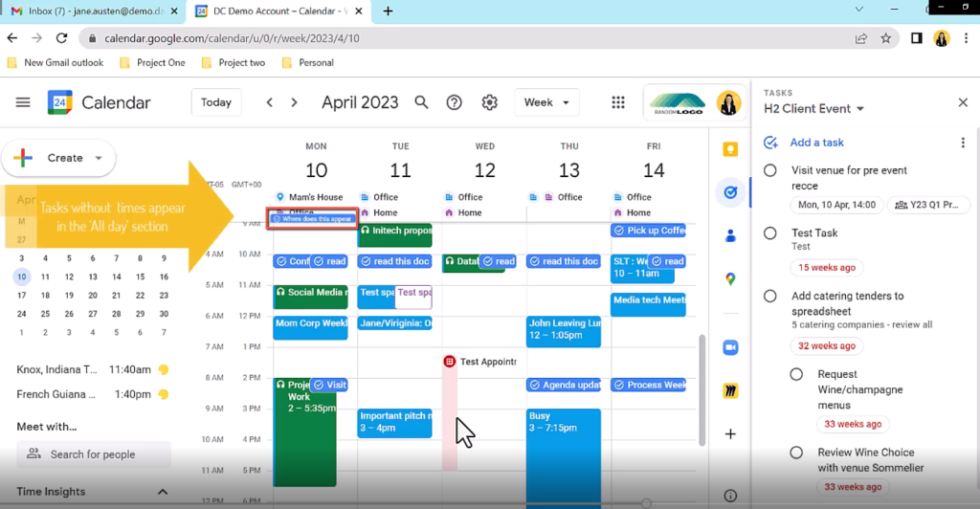Switch to Gmail Inbox tab
This screenshot has height=509, width=980.
click(95, 11)
